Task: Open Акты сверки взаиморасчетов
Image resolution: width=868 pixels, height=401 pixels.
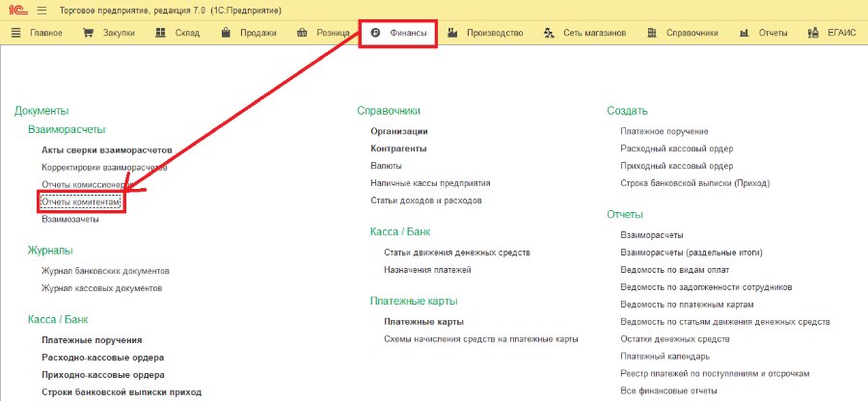Action: [107, 149]
